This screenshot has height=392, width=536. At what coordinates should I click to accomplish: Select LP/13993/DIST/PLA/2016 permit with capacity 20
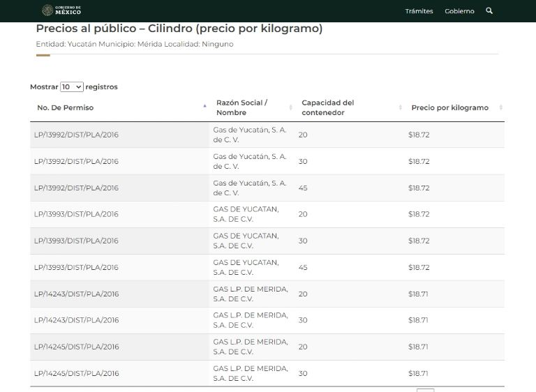pos(76,214)
